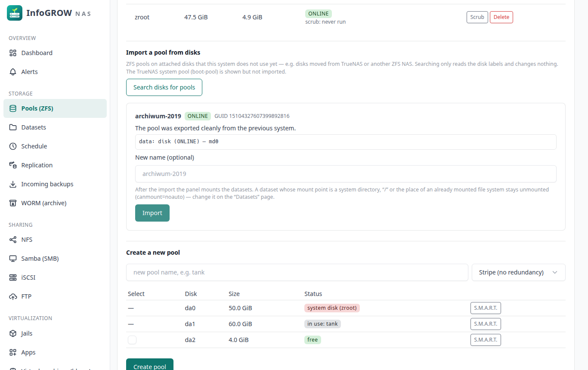Open S.M.A.R.T. info for da2
Viewport: 588px width, 370px height.
click(486, 340)
